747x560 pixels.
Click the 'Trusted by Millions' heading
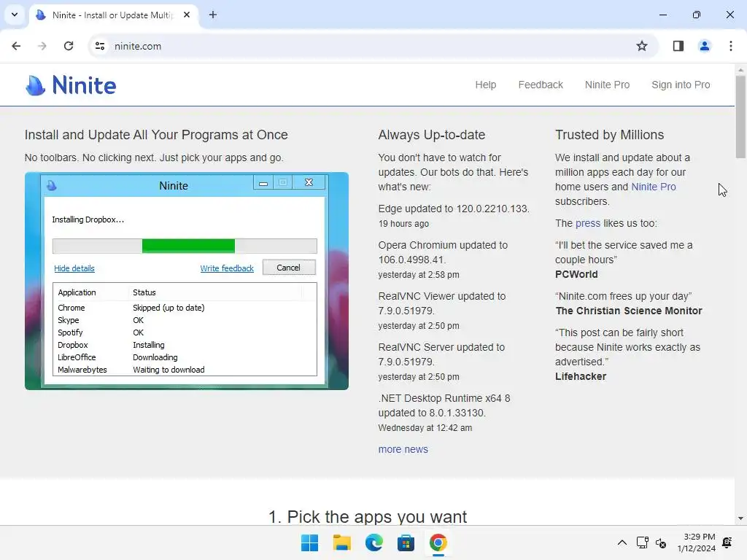[609, 135]
